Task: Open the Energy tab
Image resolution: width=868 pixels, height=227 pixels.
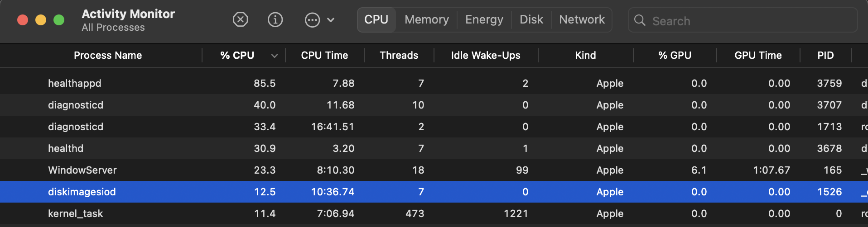Action: pyautogui.click(x=484, y=20)
